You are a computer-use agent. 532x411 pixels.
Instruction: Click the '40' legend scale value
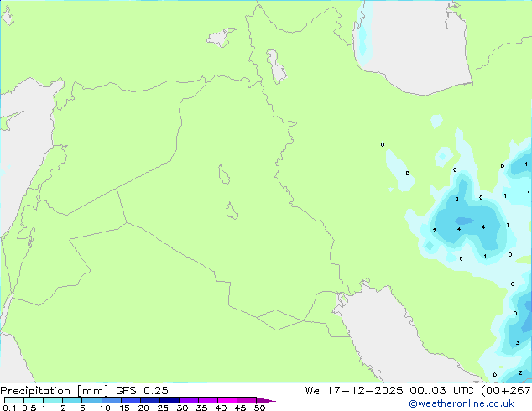click(221, 408)
